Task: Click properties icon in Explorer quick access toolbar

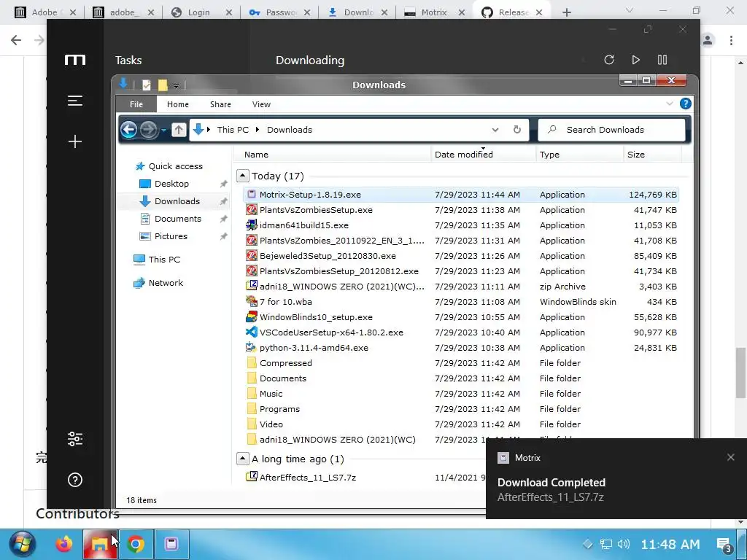Action: pyautogui.click(x=146, y=85)
